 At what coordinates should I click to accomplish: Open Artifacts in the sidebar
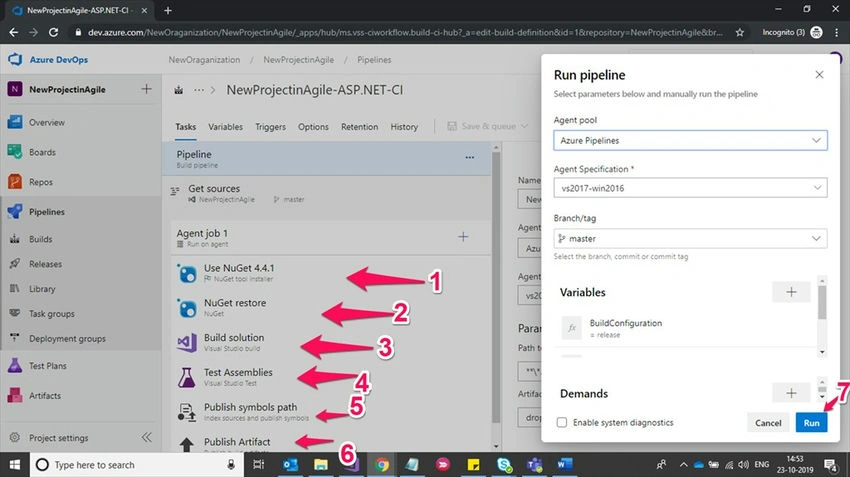point(45,396)
